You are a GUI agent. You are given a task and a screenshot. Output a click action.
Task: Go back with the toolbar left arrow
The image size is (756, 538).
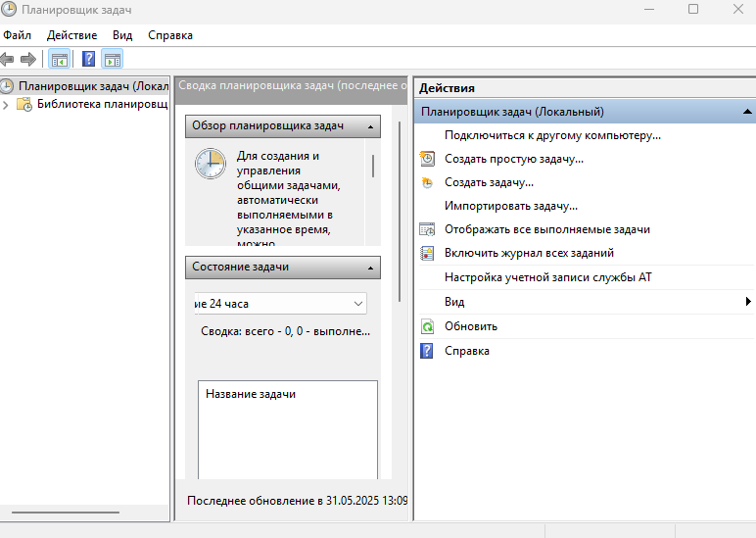click(x=7, y=60)
